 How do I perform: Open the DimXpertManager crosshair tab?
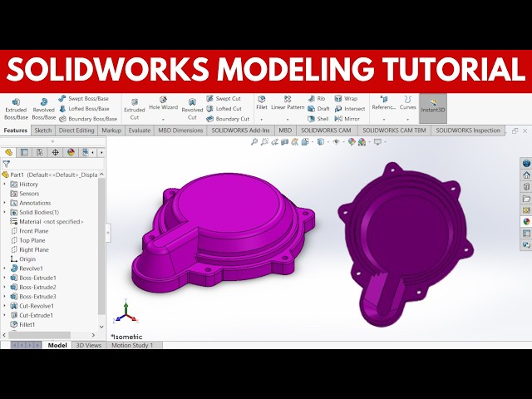pos(56,152)
